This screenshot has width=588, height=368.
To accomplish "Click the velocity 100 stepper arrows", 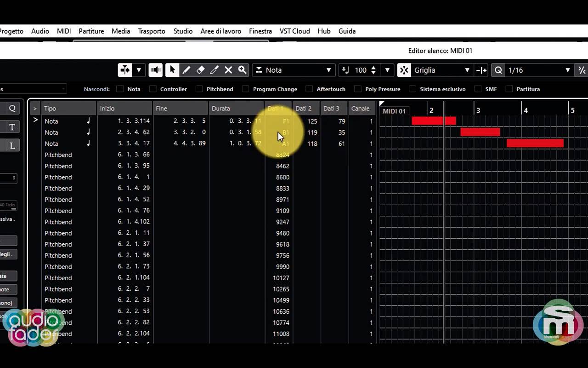I will 373,70.
